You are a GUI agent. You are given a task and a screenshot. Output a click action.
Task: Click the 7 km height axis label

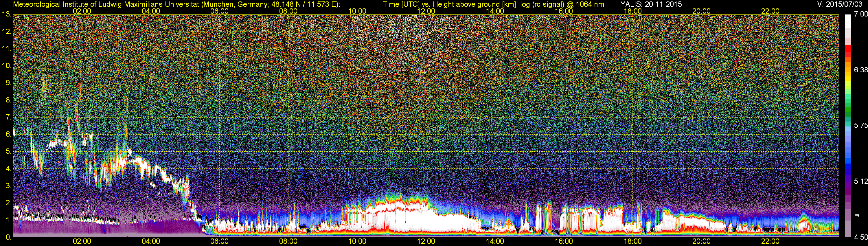8,117
